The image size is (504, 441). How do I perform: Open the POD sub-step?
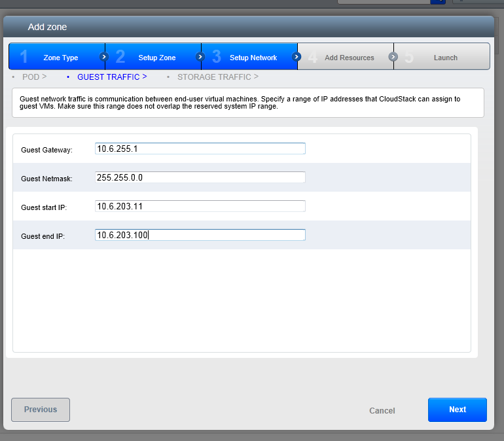[35, 77]
